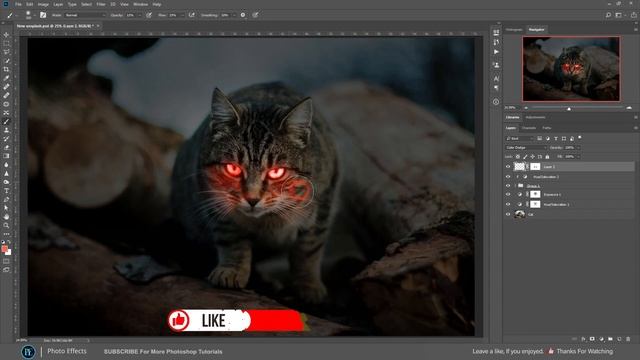Click the foreground color swatch
The width and height of the screenshot is (640, 360).
tap(4, 249)
